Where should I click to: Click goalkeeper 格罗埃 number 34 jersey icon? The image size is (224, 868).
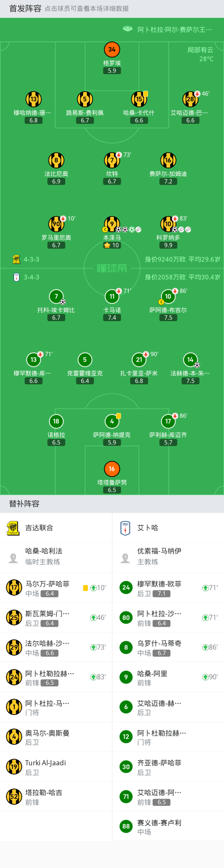point(112,49)
